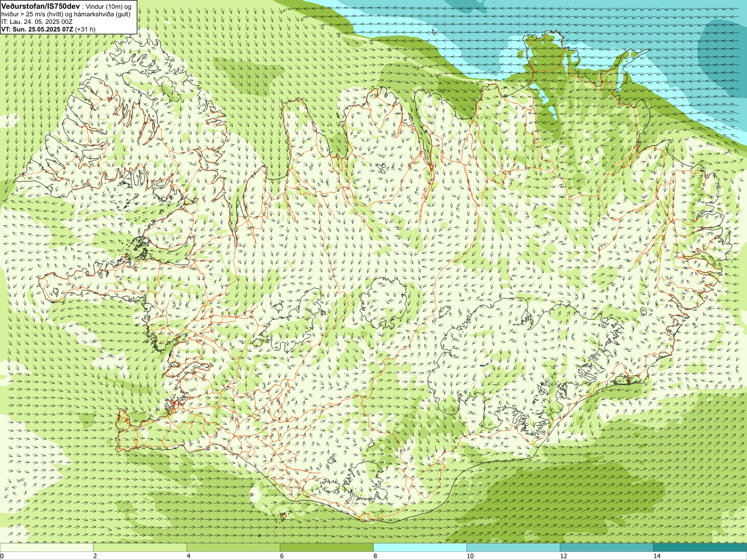The image size is (747, 560).
Task: Click the 'VT: Sun. 25.05.2025 07Z (+31 h)' line
Action: coord(48,29)
